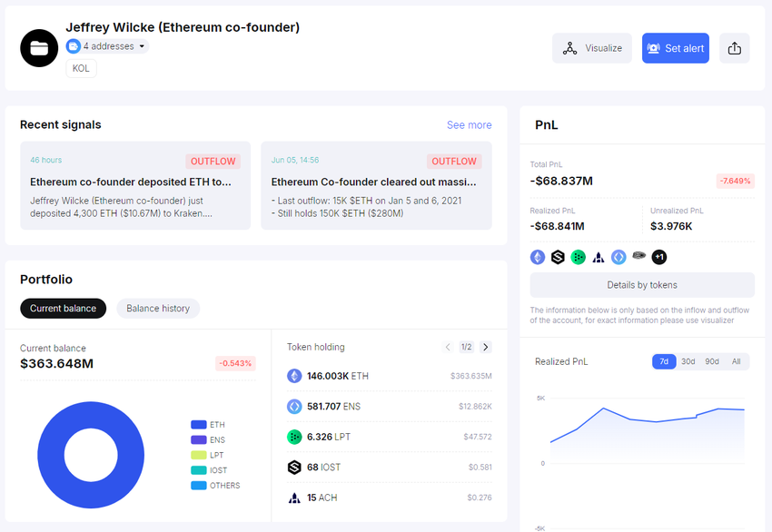Click the share/export icon button

click(x=734, y=48)
